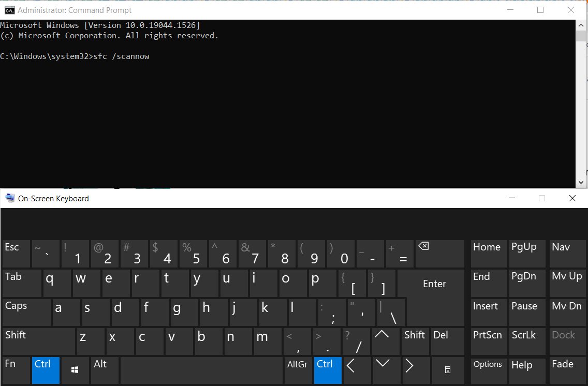Toggle the Alt key
Screen dimensions: 588x386
pyautogui.click(x=105, y=370)
